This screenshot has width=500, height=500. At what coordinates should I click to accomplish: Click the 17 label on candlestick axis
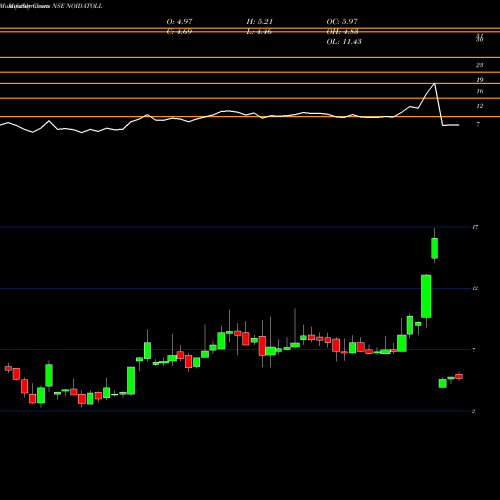click(475, 227)
